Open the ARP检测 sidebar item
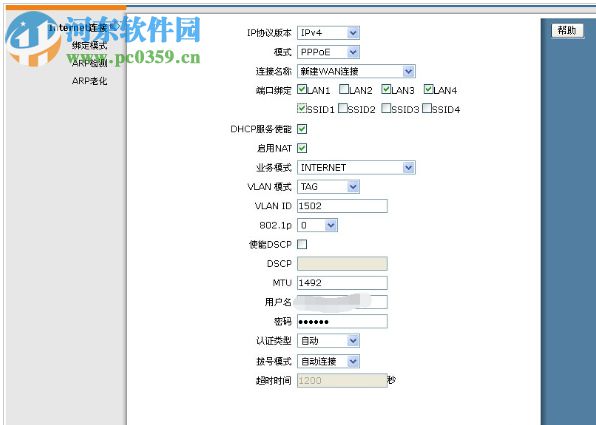 90,63
